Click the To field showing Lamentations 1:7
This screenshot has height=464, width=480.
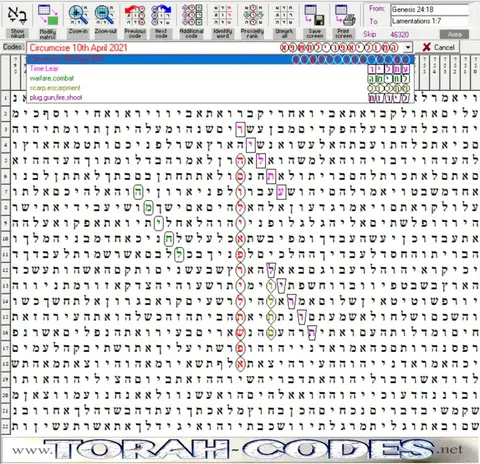coord(430,21)
